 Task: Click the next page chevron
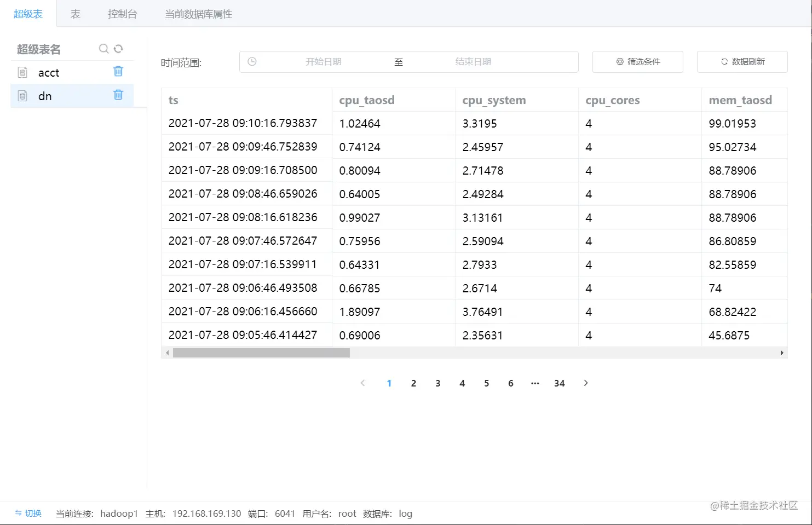586,383
